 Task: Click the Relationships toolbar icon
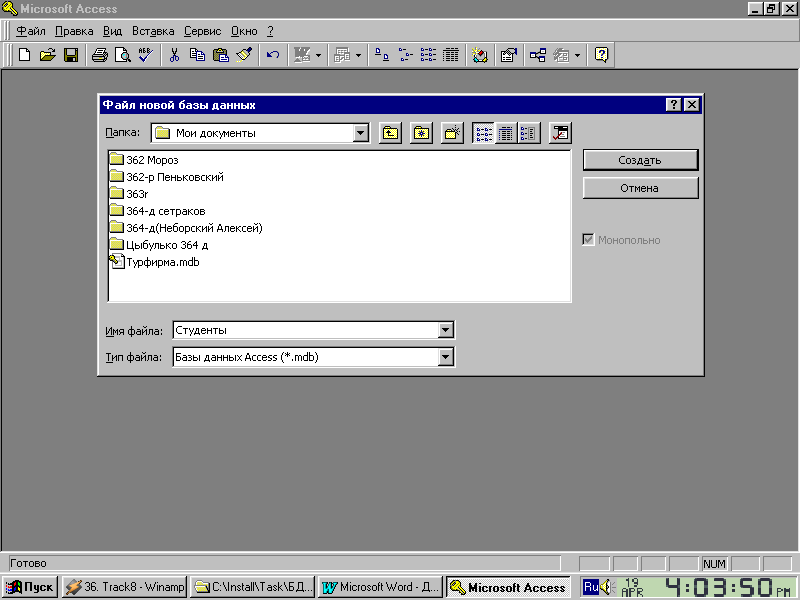[538, 55]
